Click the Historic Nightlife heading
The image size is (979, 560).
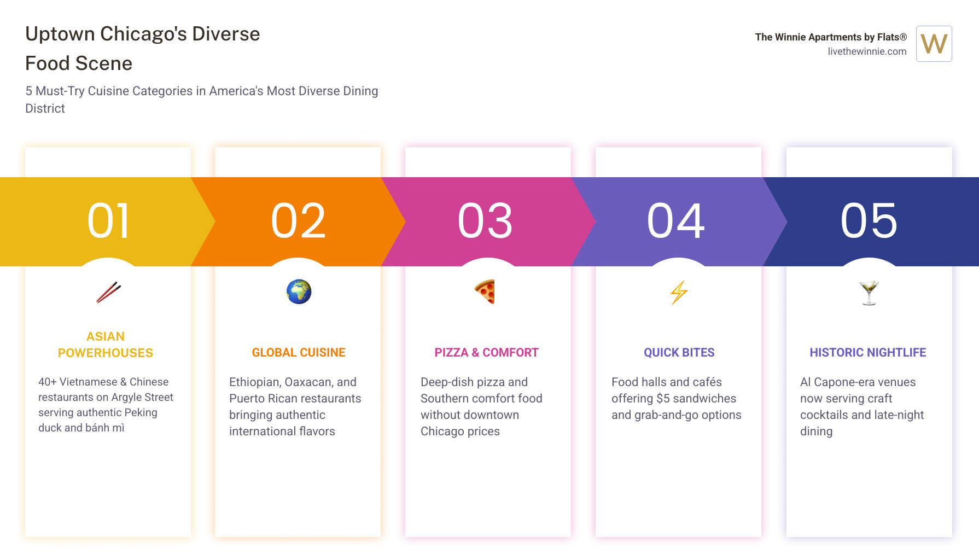click(x=867, y=353)
